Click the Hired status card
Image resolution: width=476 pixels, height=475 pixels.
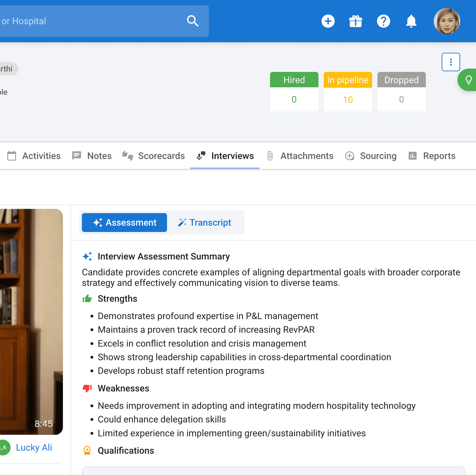(294, 92)
